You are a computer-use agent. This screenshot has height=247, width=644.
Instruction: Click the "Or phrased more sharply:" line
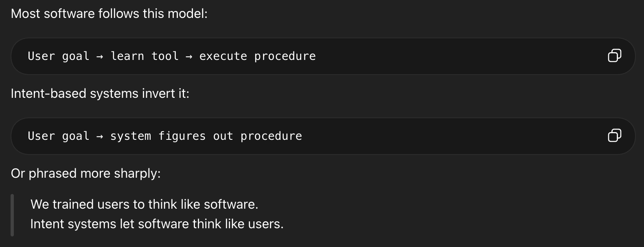pos(85,173)
